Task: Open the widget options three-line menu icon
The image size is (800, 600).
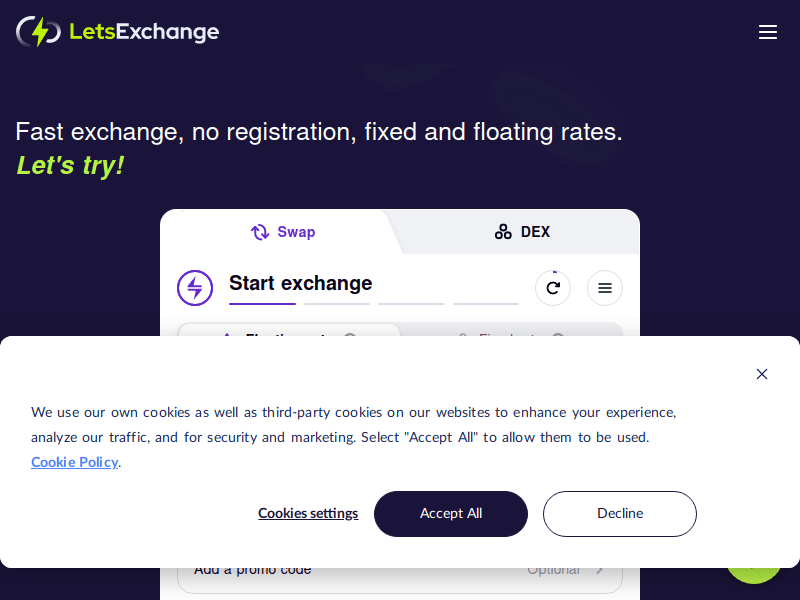Action: [605, 287]
